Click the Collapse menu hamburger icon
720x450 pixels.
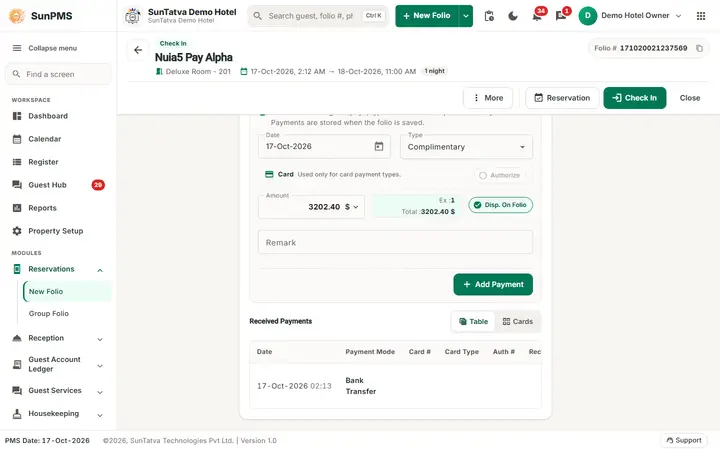tap(17, 48)
